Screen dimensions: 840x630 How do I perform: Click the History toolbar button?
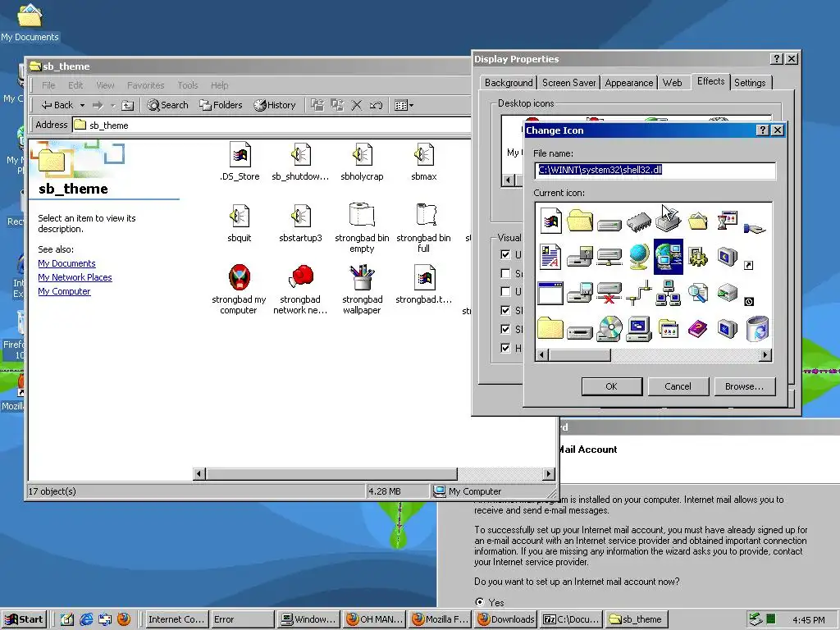click(275, 105)
